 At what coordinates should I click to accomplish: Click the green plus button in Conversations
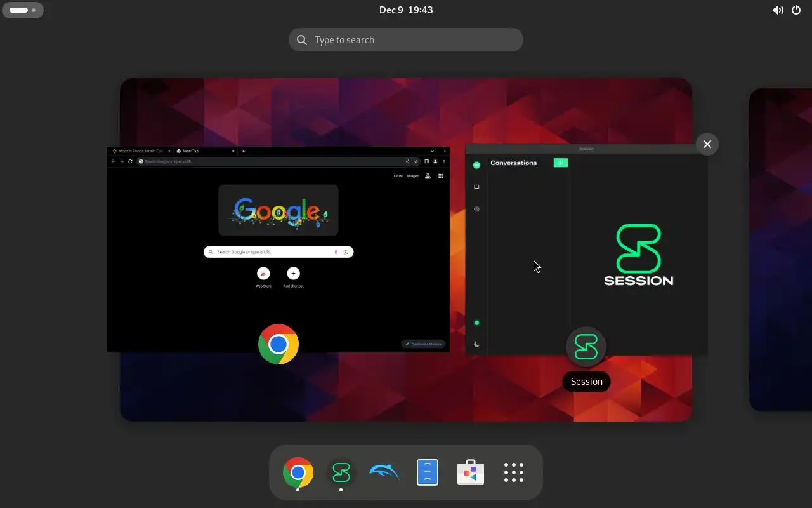pyautogui.click(x=561, y=163)
